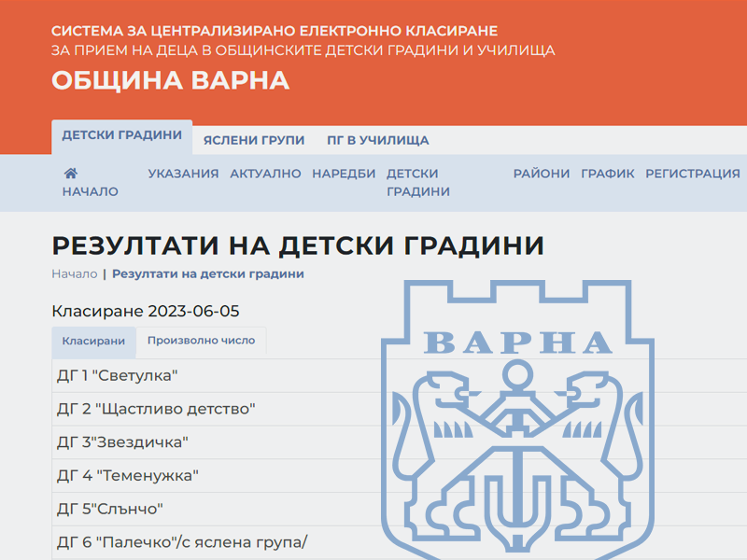
Task: Expand the ДГ 3 "Звездичка" row
Action: tap(122, 442)
